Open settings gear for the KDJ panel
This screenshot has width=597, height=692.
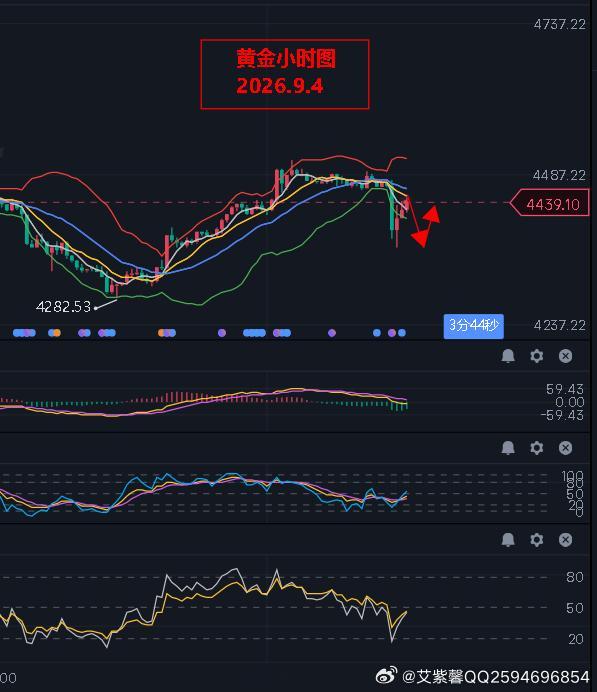click(x=537, y=448)
